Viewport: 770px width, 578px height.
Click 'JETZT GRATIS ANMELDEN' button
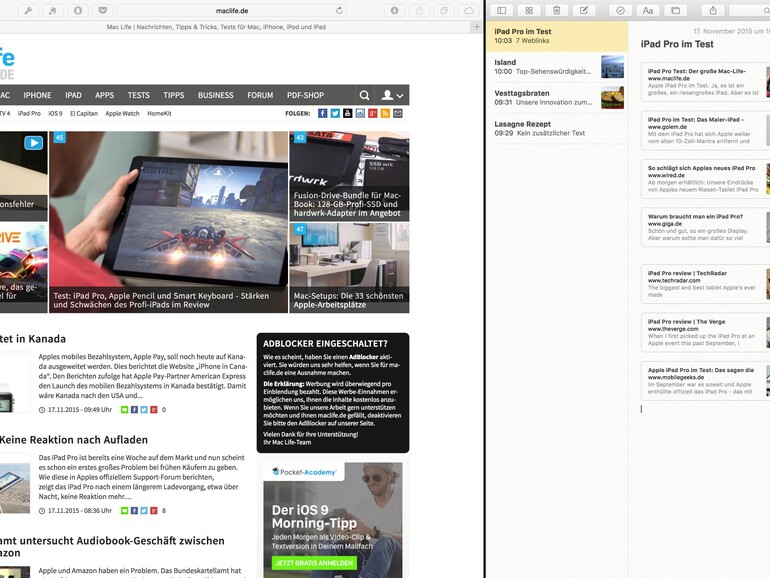[314, 563]
